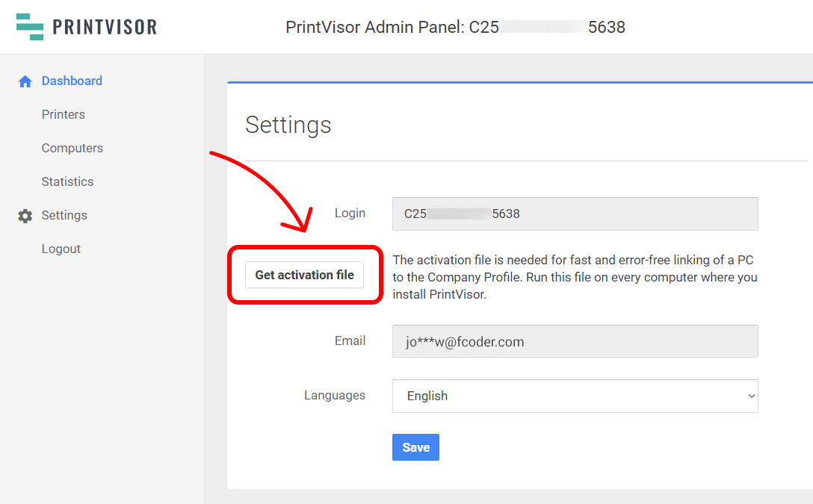Expand the Languages dropdown chevron arrow

[x=751, y=396]
